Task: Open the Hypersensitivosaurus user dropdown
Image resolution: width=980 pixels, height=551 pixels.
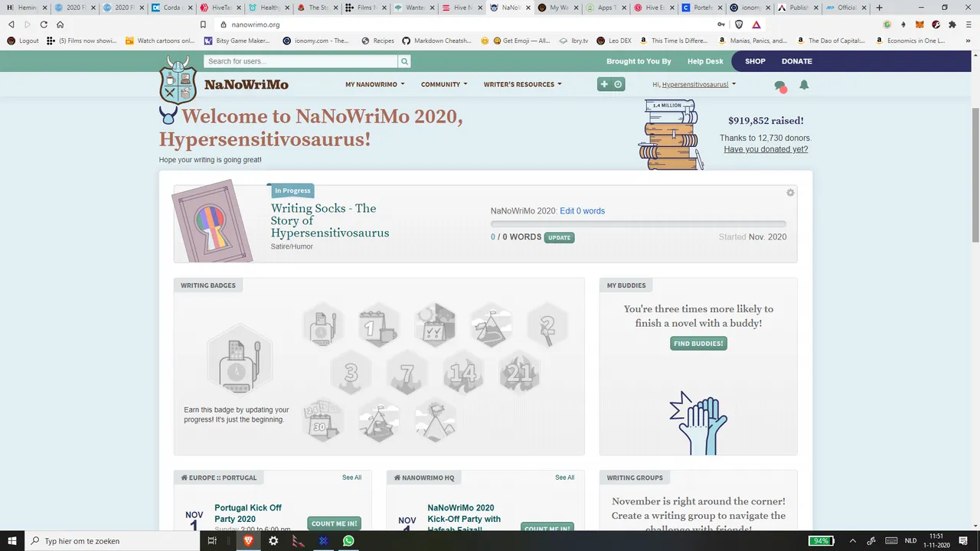Action: 694,84
